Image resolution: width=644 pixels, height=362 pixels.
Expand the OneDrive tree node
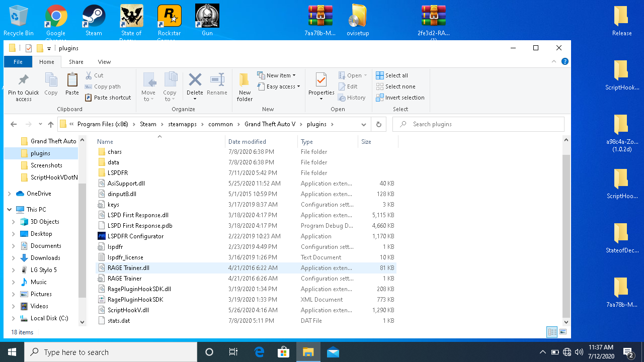click(x=10, y=194)
